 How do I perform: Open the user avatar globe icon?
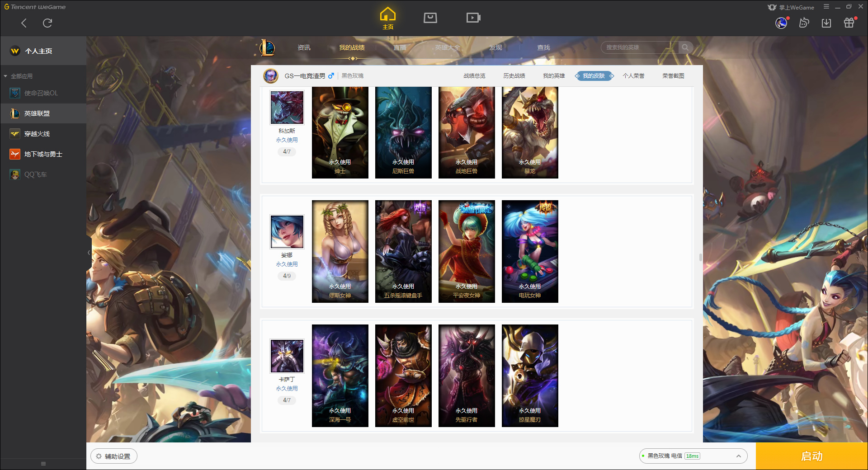pyautogui.click(x=781, y=23)
